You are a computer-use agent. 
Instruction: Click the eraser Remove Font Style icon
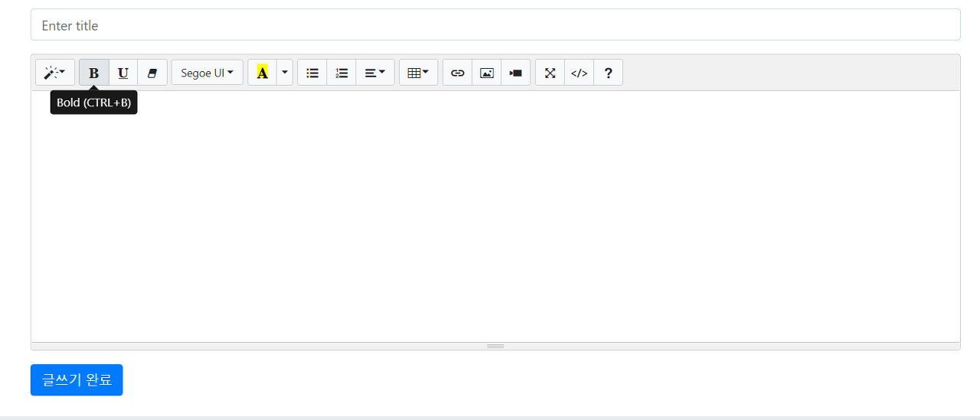click(152, 73)
